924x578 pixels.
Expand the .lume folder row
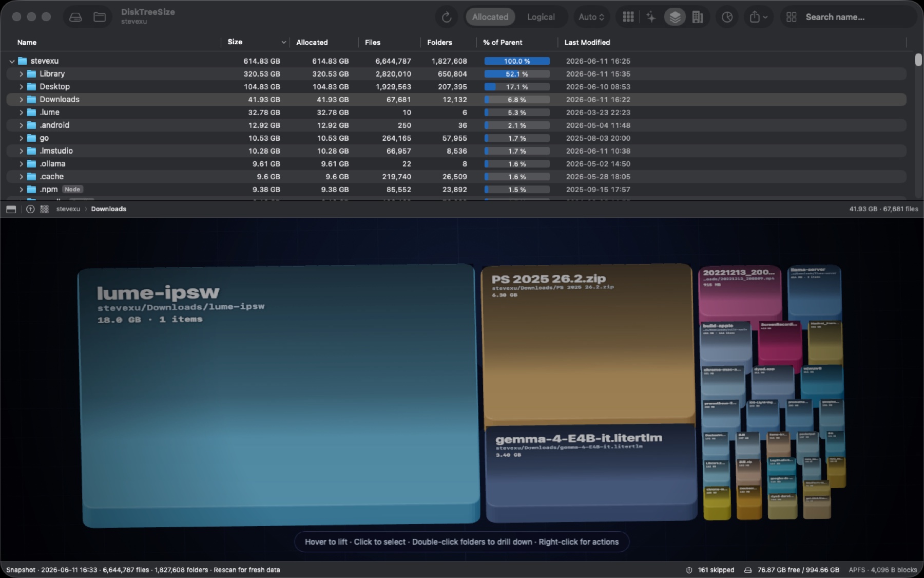21,113
